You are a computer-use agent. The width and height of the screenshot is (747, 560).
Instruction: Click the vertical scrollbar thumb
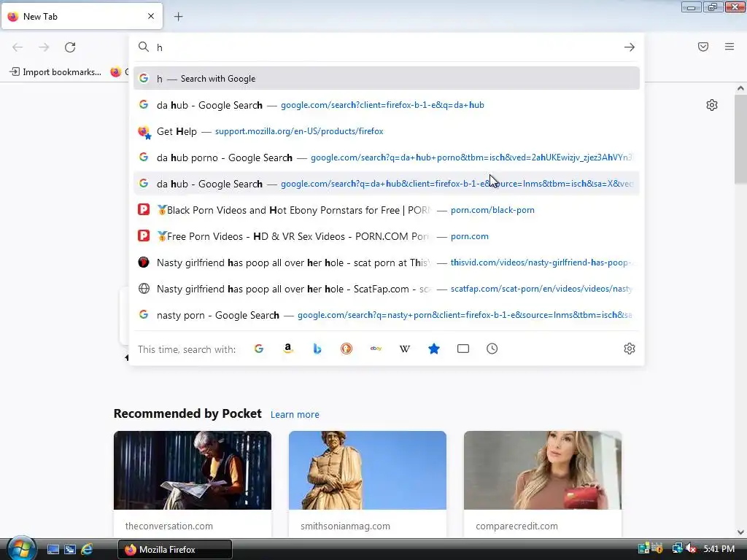click(740, 139)
